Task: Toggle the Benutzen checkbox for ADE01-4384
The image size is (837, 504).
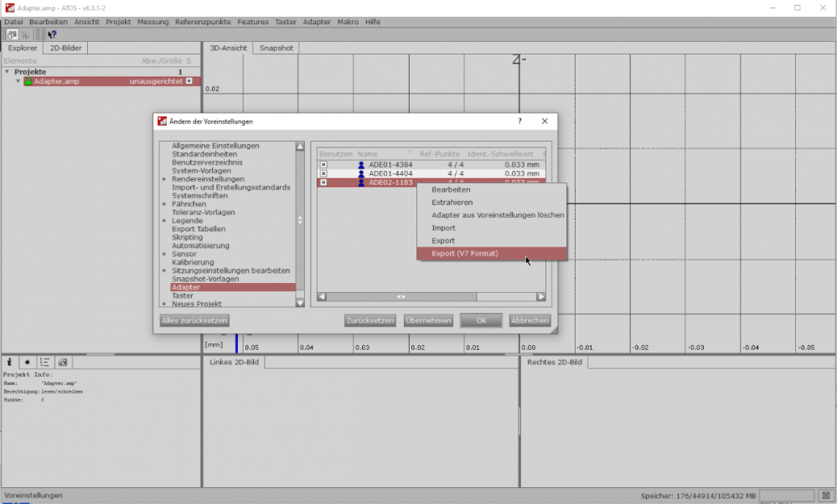Action: [323, 165]
